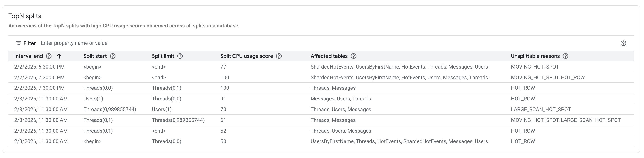Select row with CPU score 77
This screenshot has height=158, width=644.
click(223, 67)
